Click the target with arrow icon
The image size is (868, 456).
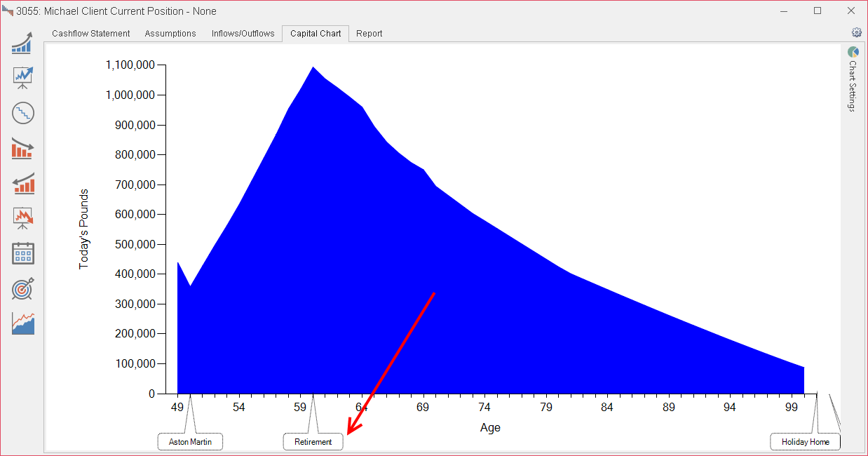[x=22, y=288]
